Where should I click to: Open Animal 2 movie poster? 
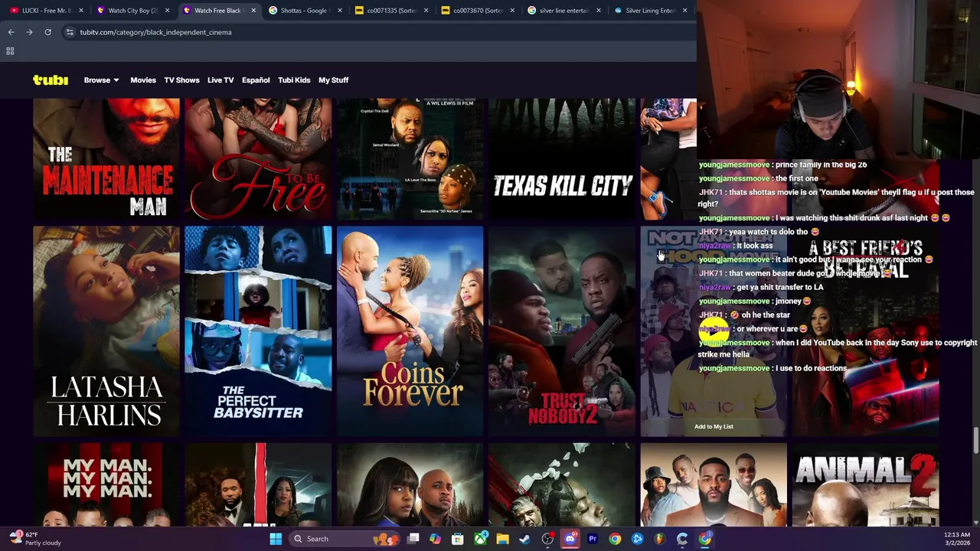click(866, 484)
